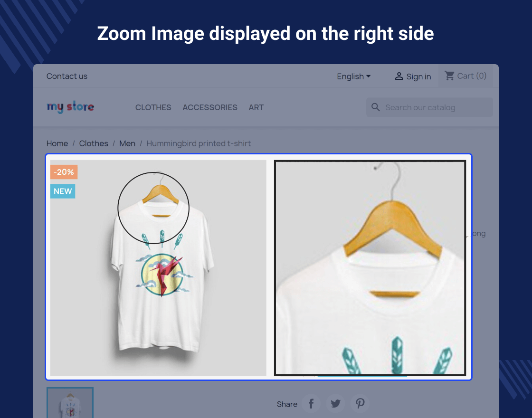The height and width of the screenshot is (418, 532).
Task: Share on Facebook
Action: [x=311, y=403]
